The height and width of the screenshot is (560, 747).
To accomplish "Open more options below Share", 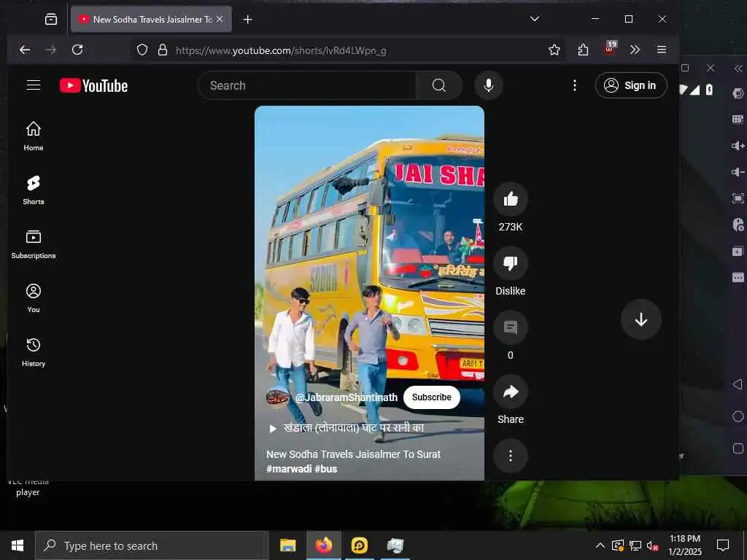I will (510, 456).
